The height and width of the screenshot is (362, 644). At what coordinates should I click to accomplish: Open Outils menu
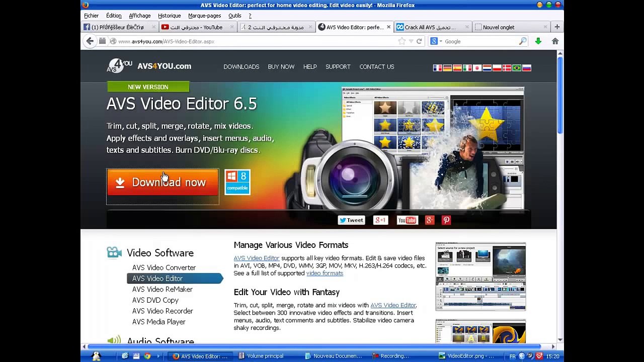tap(234, 16)
